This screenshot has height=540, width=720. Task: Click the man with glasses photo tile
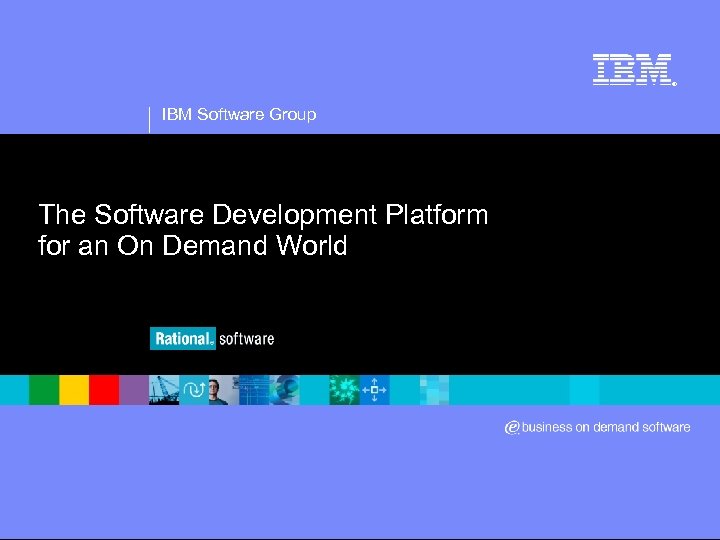tap(224, 390)
